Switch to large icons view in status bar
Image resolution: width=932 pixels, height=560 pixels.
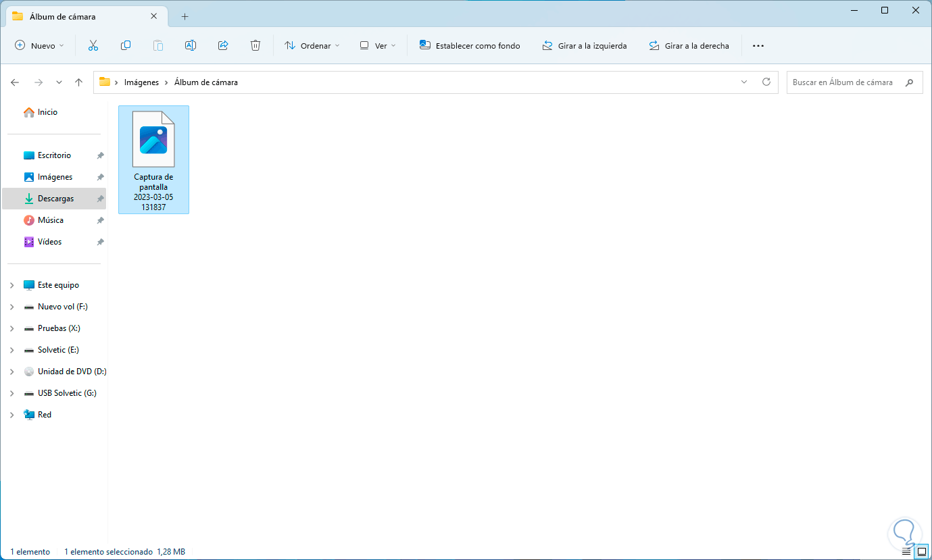[x=922, y=552]
